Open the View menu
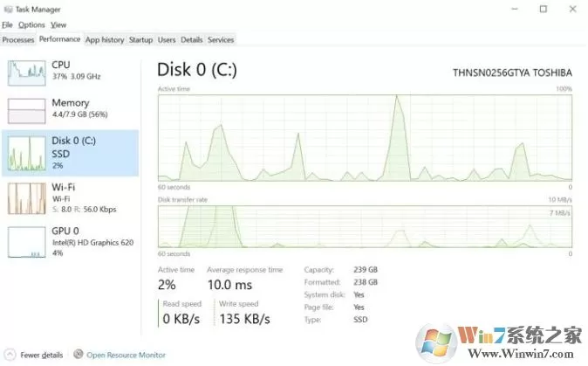The image size is (588, 366). pos(58,24)
